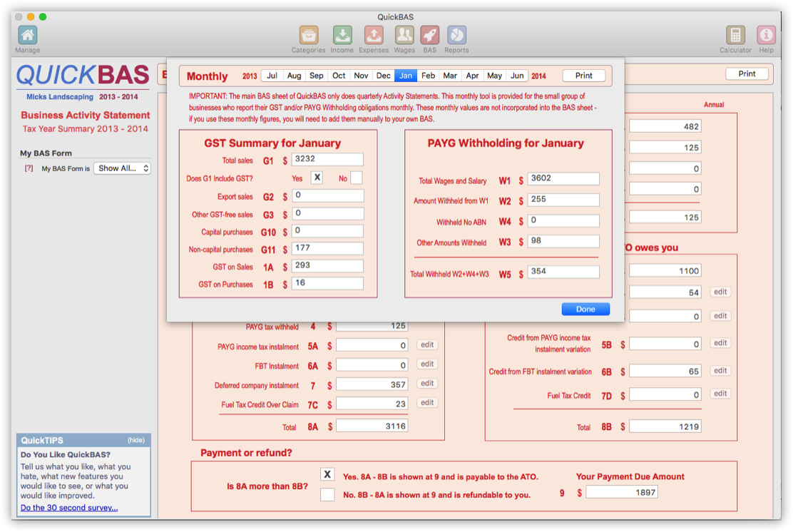Screen dimensions: 793x532
Task: Open the Categories toolbar icon
Action: [308, 35]
